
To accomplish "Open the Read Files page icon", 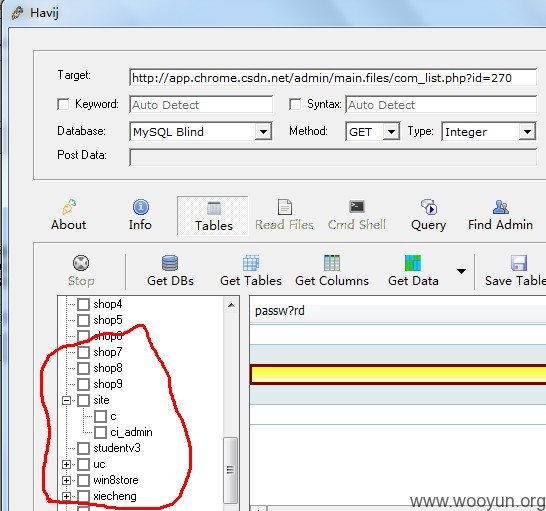I will coord(284,207).
